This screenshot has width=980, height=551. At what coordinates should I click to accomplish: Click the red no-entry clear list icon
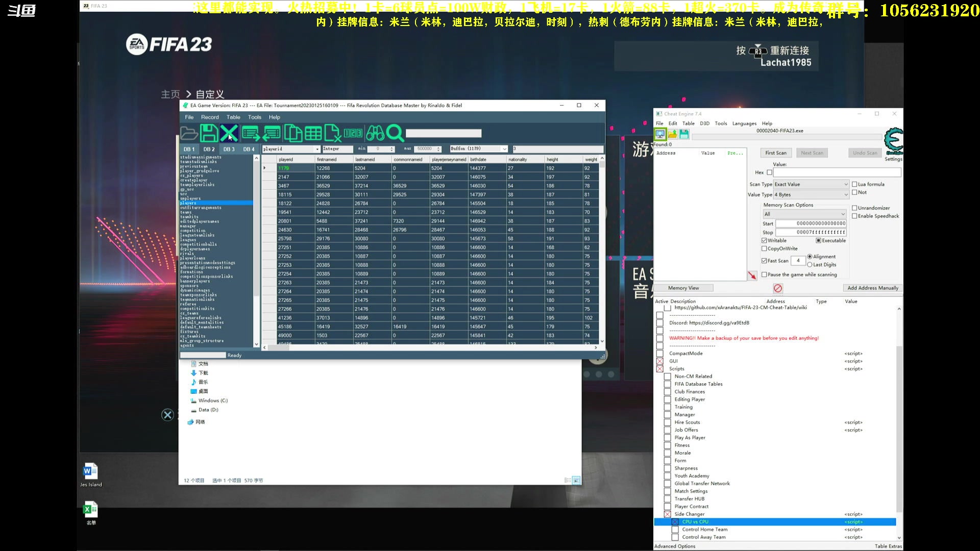[x=778, y=288]
